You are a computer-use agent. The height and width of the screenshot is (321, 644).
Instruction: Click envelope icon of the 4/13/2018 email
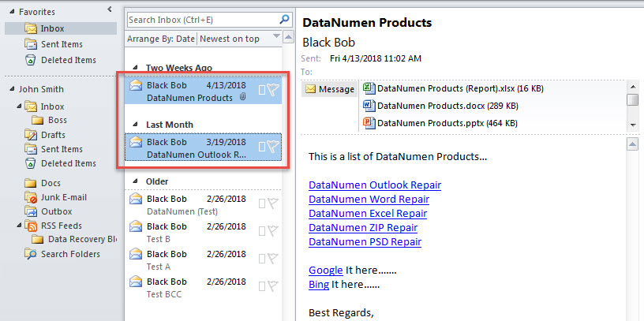tap(136, 85)
